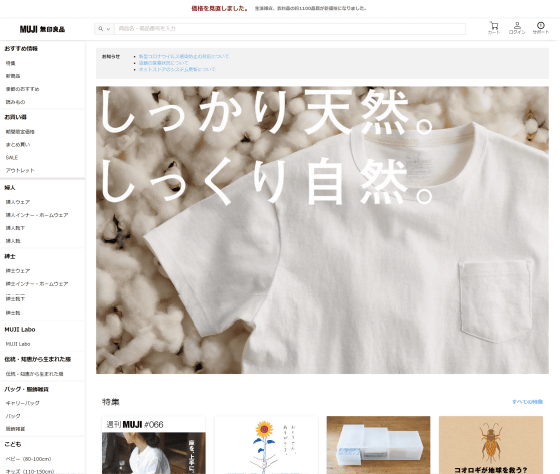This screenshot has height=474, width=560.
Task: Click the お知らせ label
Action: click(111, 56)
